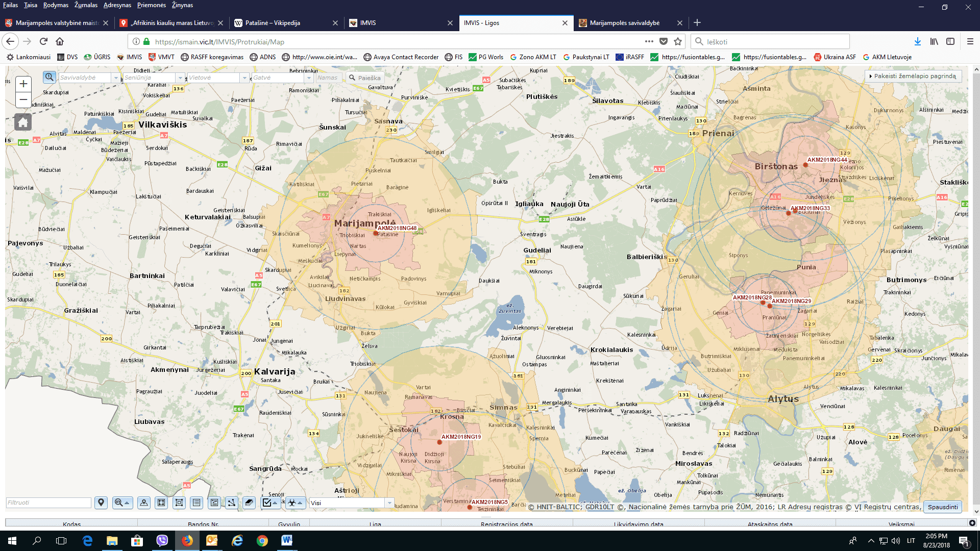Click outbreak marker AKM2018NG19 near Krosna
Viewport: 980px width, 551px height.
pos(439,442)
